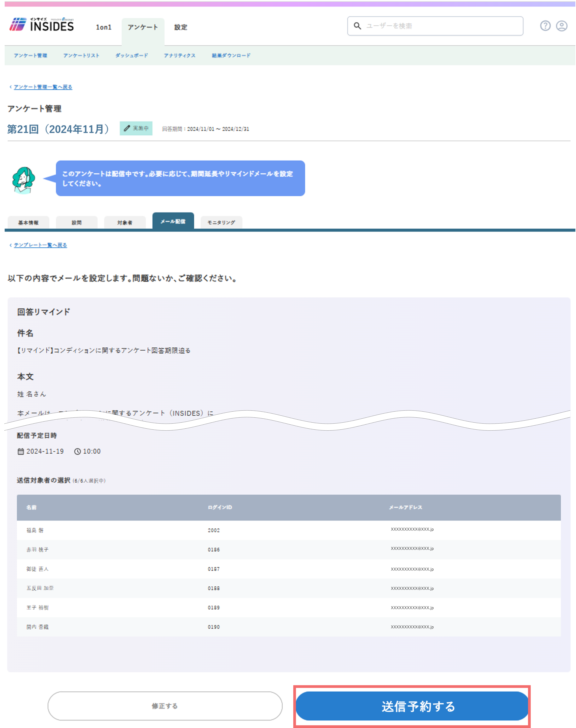576x728 pixels.
Task: Click the メールアドレス column header
Action: (406, 507)
